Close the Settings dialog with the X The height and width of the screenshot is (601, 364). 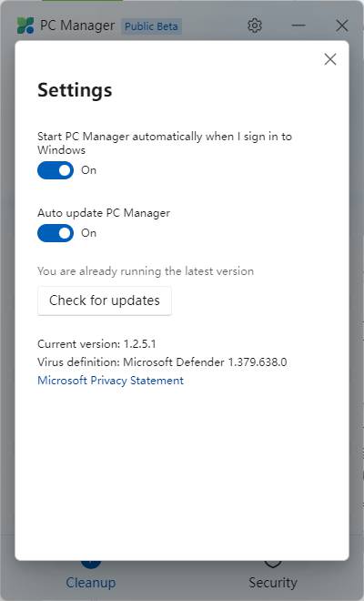click(330, 59)
